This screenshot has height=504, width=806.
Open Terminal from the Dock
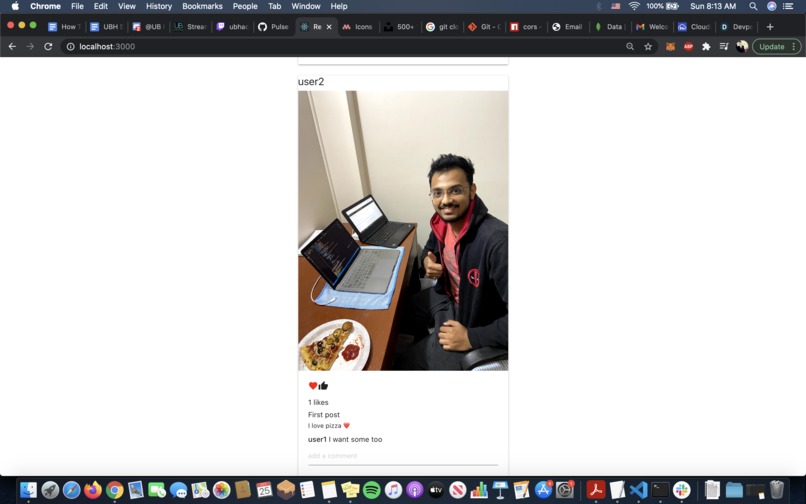coord(660,490)
